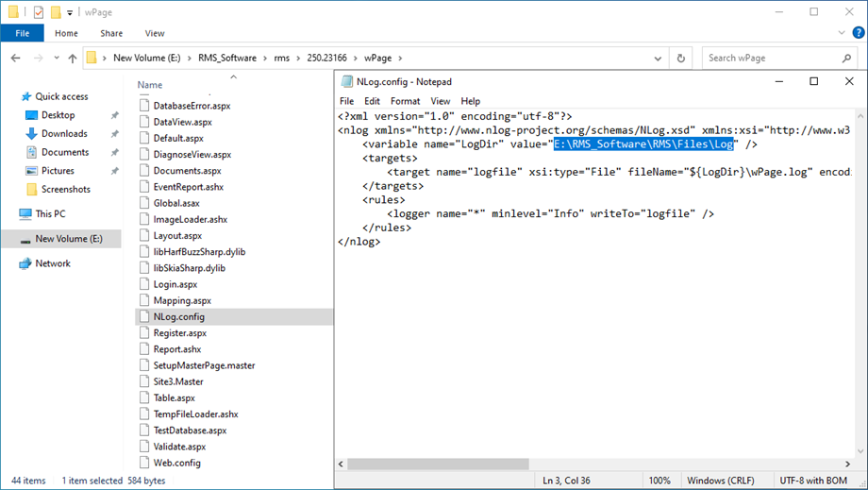Viewport: 868px width, 490px height.
Task: Select Login.aspx file
Action: [x=175, y=284]
